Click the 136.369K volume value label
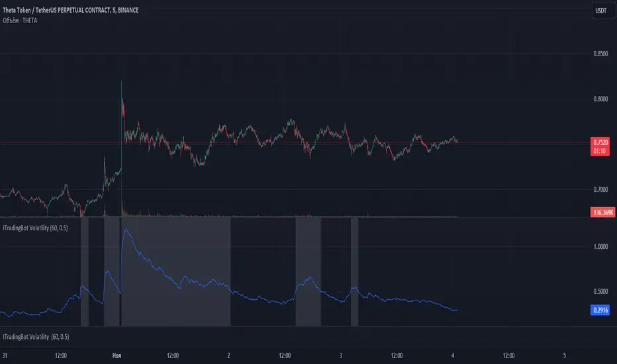The height and width of the screenshot is (364, 617). click(x=602, y=212)
